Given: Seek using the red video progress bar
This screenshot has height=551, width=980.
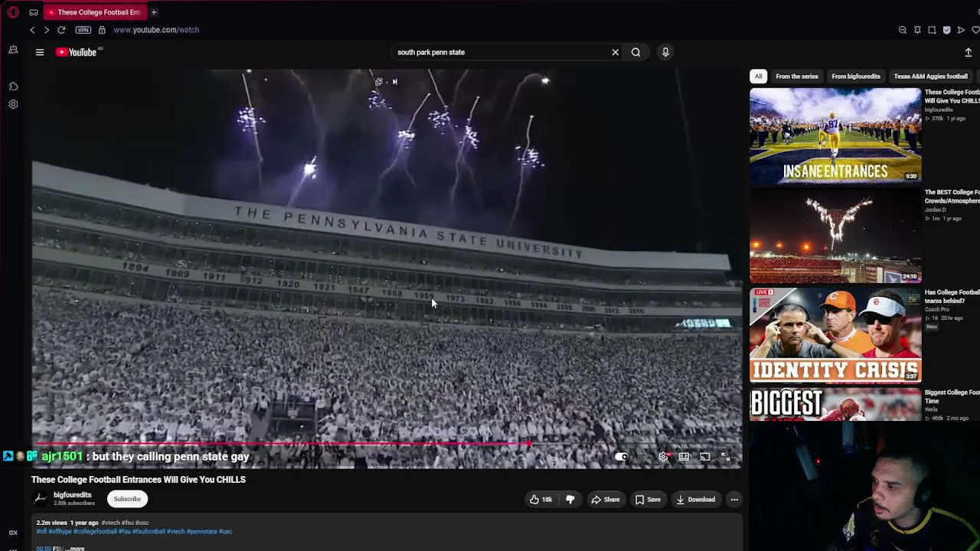Looking at the screenshot, I should [387, 444].
